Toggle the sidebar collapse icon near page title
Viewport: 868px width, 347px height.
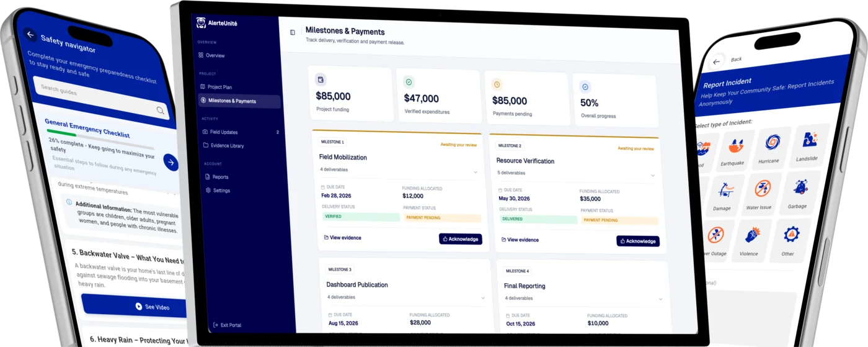(x=293, y=32)
